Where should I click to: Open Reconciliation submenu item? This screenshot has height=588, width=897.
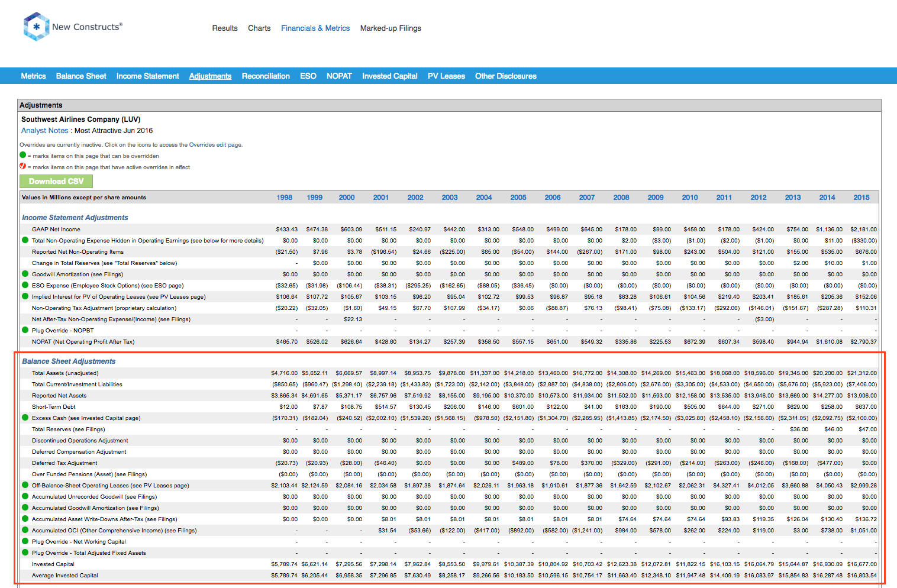[x=266, y=76]
